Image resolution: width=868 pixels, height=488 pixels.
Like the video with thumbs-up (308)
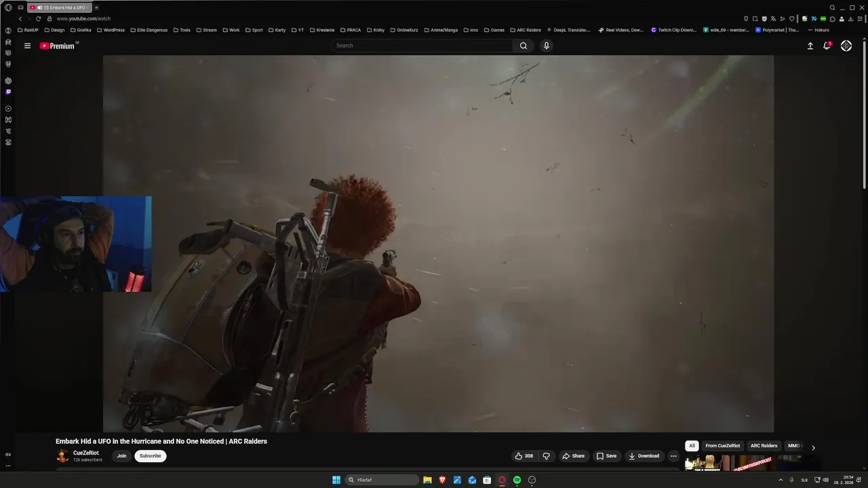524,456
